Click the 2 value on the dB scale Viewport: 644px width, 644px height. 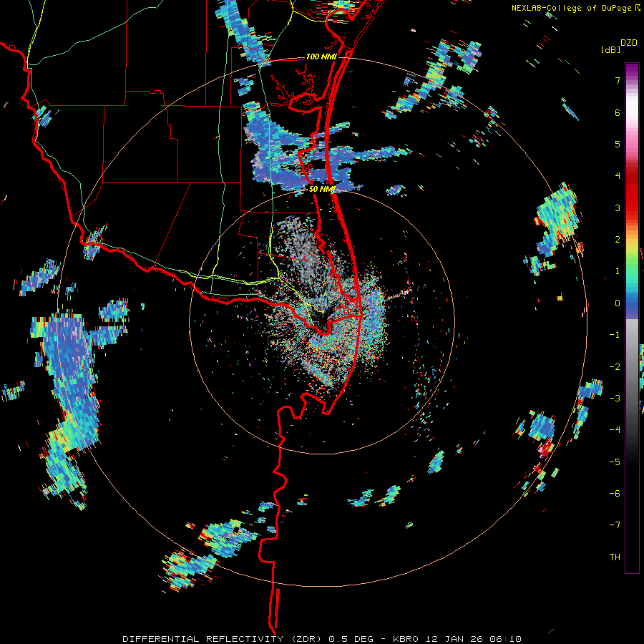click(618, 239)
